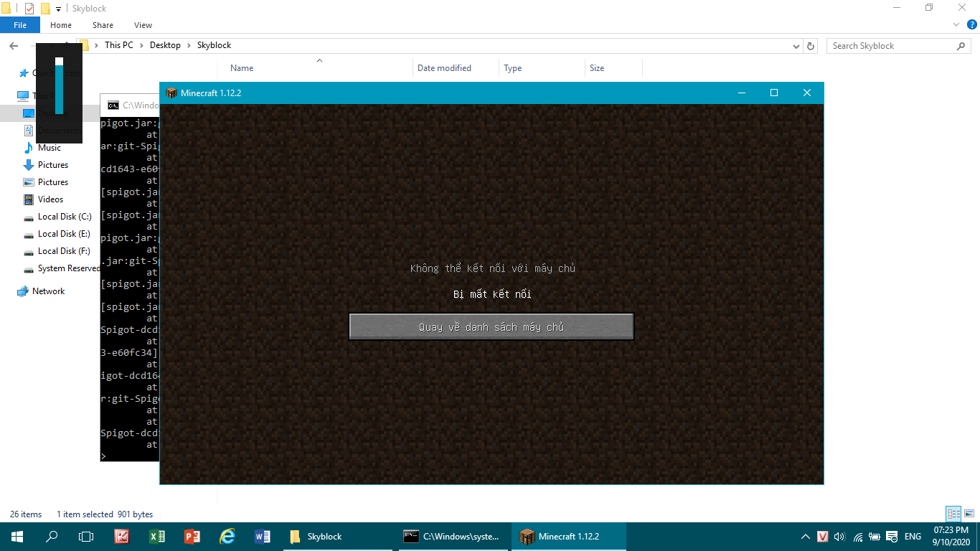Click the Properties icon in quick access toolbar
The width and height of the screenshot is (980, 551).
tap(29, 9)
